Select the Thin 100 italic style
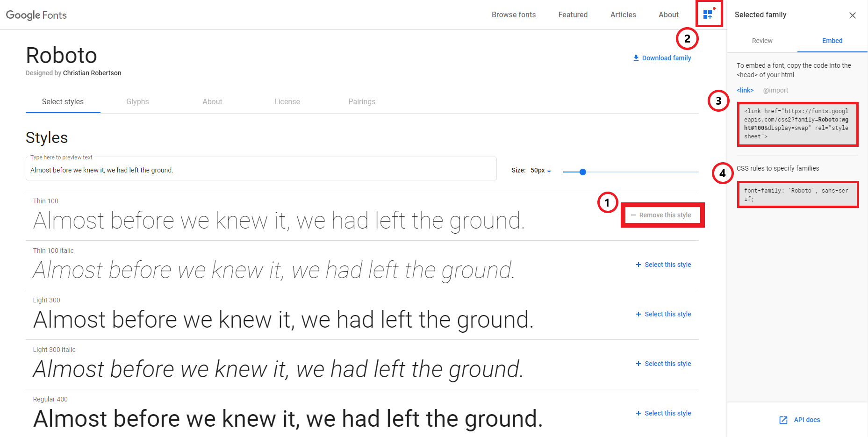 pos(663,265)
